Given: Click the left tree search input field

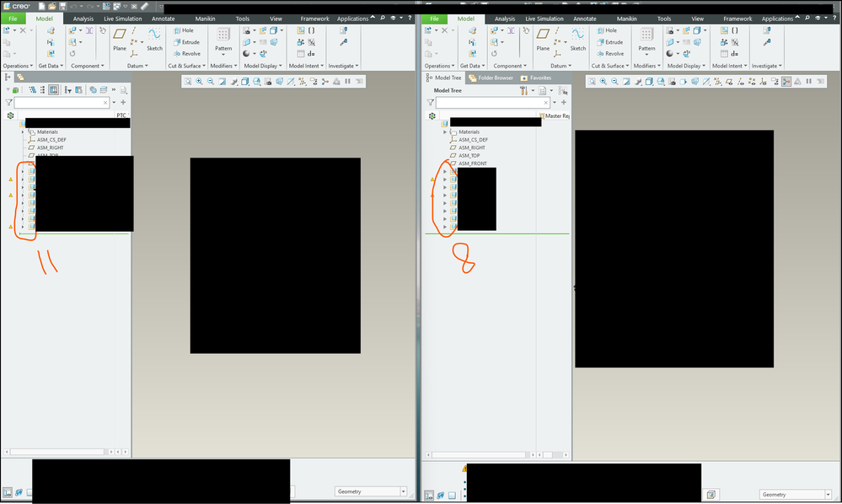Looking at the screenshot, I should [62, 102].
